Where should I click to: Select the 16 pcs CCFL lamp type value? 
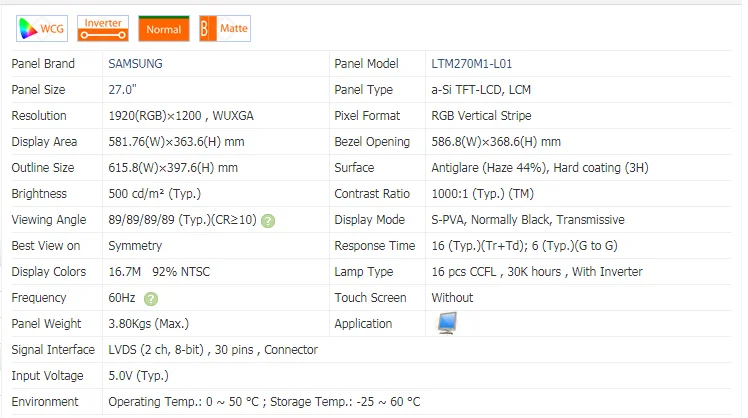(x=537, y=272)
